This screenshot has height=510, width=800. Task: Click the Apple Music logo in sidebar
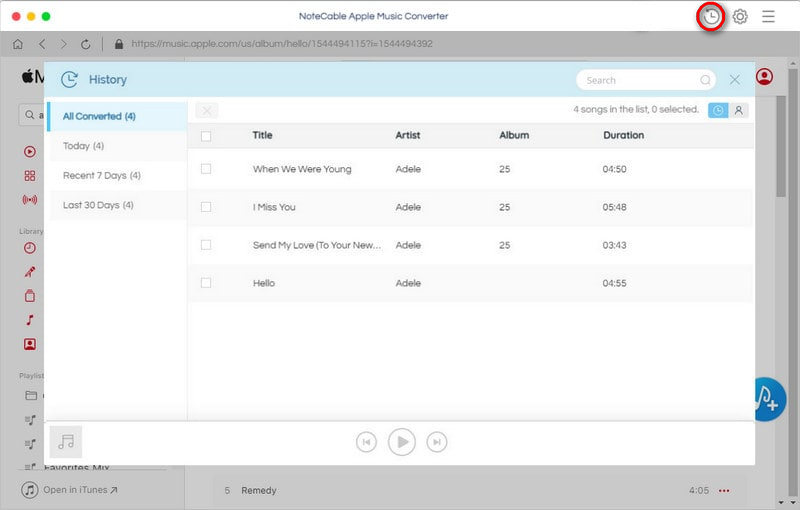coord(33,77)
